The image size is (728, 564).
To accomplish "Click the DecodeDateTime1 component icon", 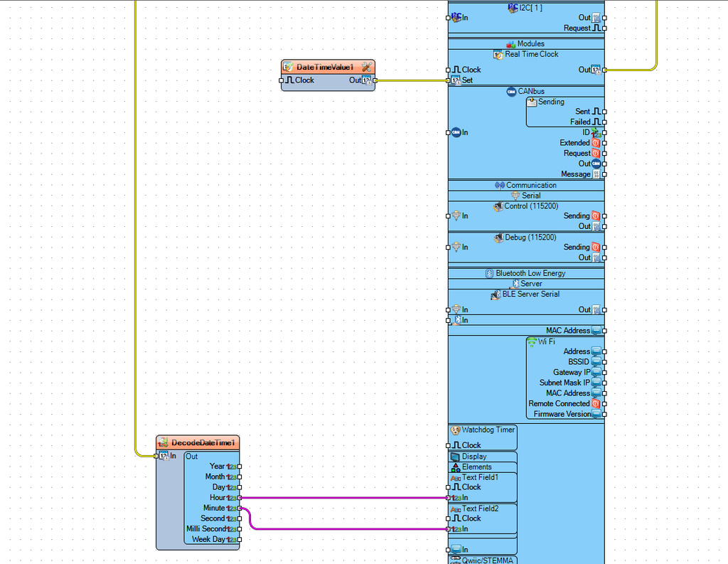I will coord(163,442).
